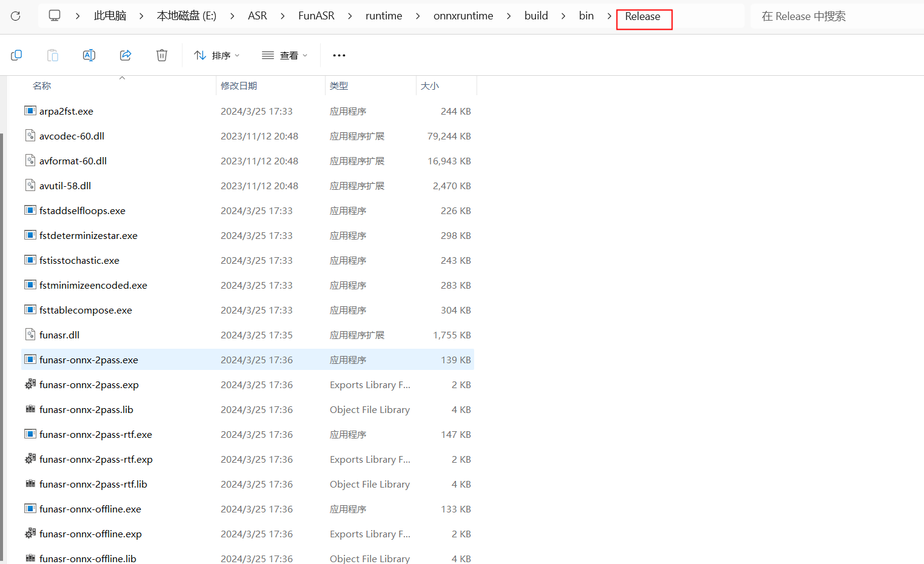This screenshot has width=924, height=564.
Task: Click the fstaddselfloops.exe file icon
Action: click(30, 210)
